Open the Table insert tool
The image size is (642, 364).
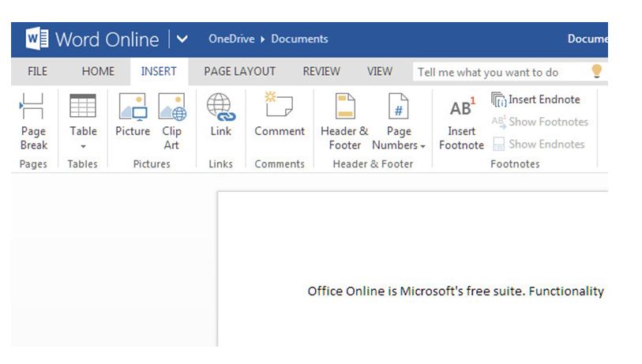click(x=83, y=122)
